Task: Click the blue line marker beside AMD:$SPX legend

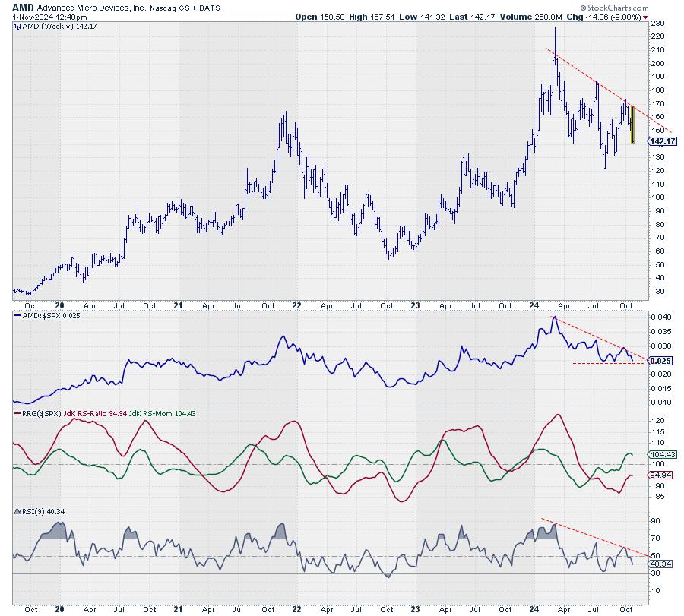Action: coord(17,316)
